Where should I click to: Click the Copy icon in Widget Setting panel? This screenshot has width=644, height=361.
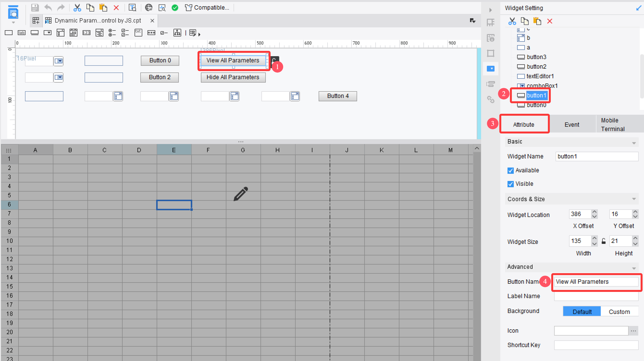point(525,21)
